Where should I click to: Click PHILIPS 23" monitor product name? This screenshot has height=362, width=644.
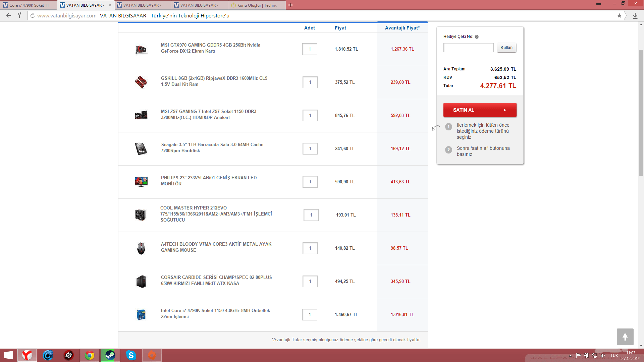click(x=209, y=181)
